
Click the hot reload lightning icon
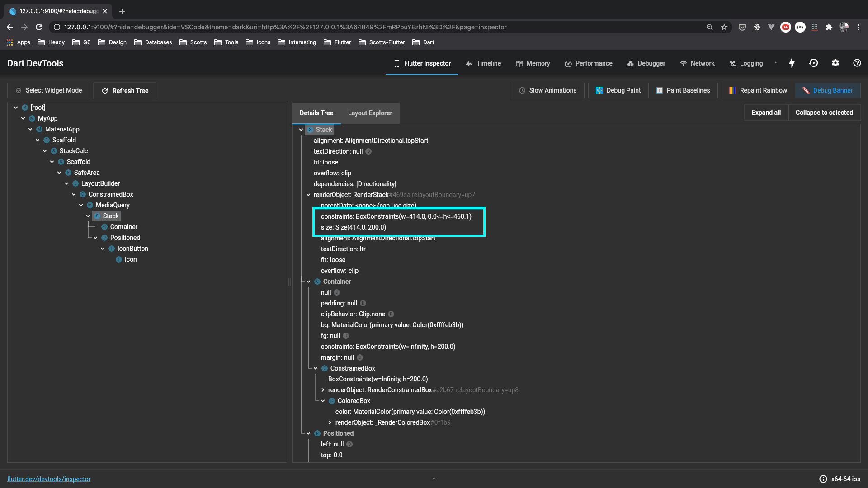792,63
